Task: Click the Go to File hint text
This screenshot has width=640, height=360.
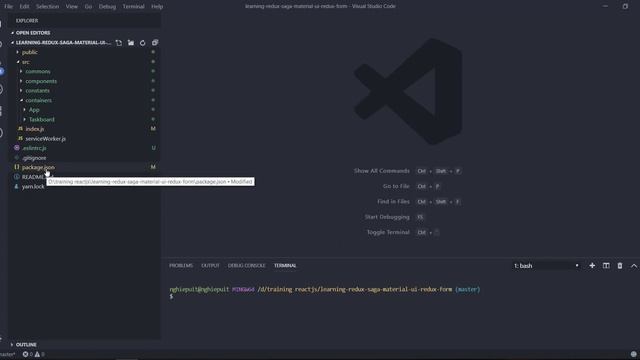Action: pos(396,187)
